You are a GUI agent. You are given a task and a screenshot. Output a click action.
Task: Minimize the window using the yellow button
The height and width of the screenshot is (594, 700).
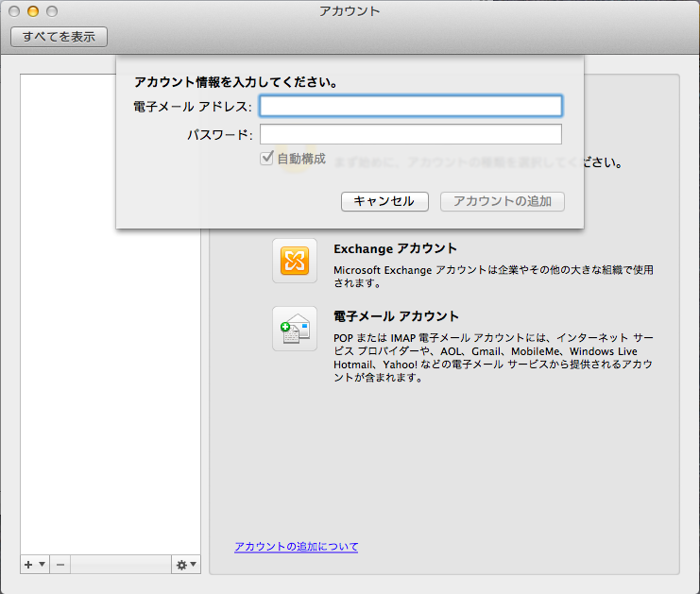[33, 11]
